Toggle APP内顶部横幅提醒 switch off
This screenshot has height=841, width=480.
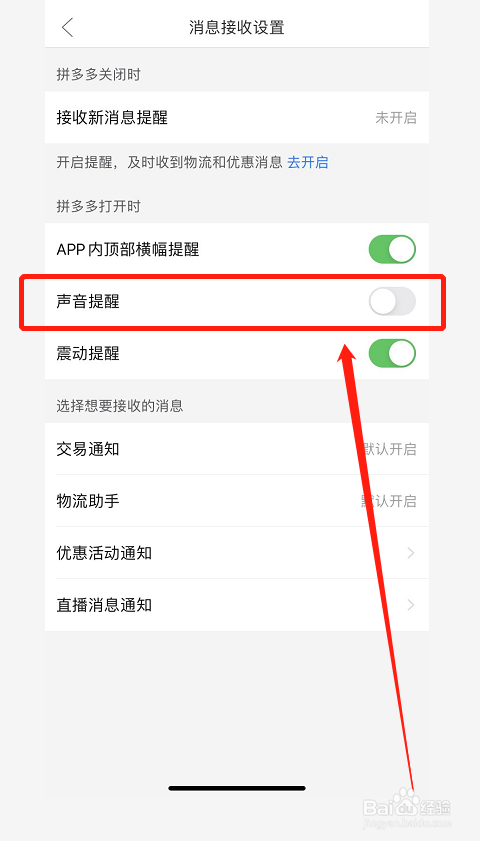pyautogui.click(x=392, y=249)
